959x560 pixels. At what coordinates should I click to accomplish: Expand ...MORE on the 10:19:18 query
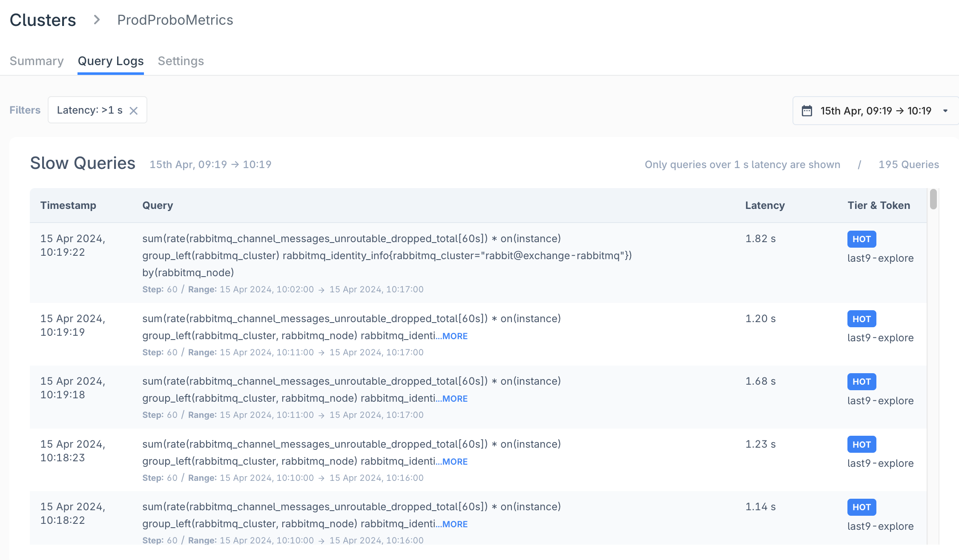point(451,399)
